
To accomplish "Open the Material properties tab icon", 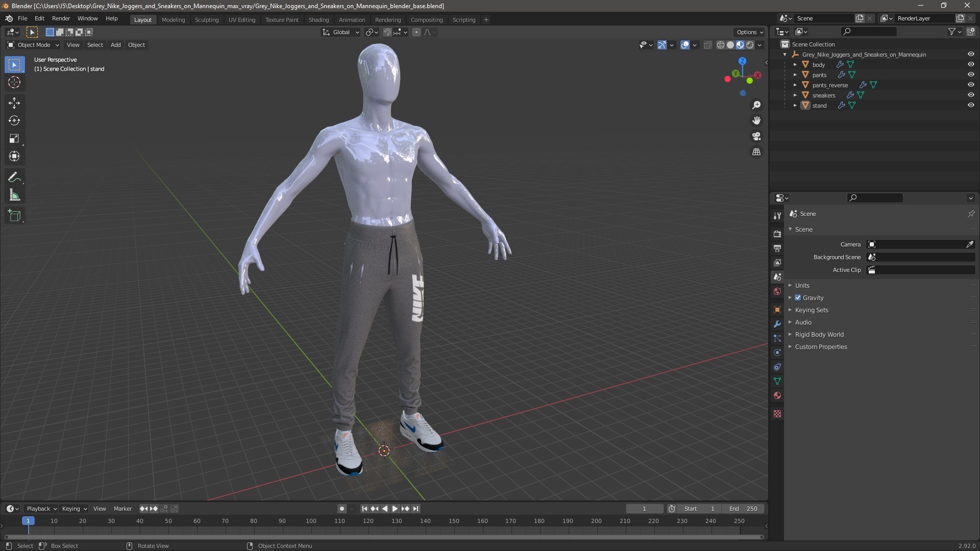I will click(777, 396).
